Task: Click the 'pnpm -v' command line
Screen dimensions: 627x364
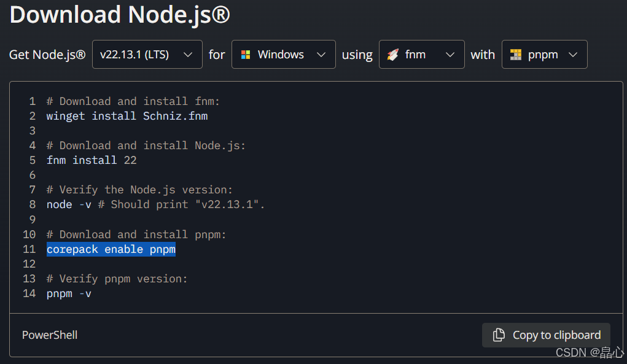Action: tap(69, 293)
